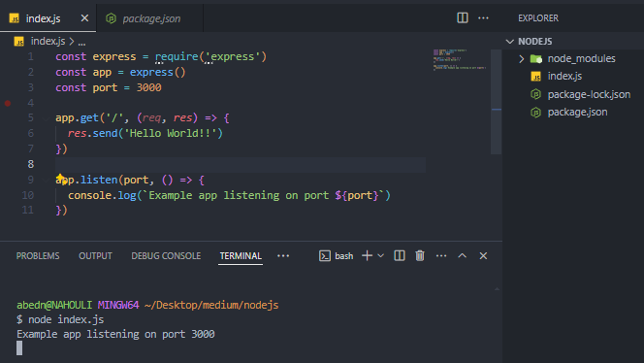644x363 pixels.
Task: Click the bash terminal shell icon
Action: [x=325, y=256]
